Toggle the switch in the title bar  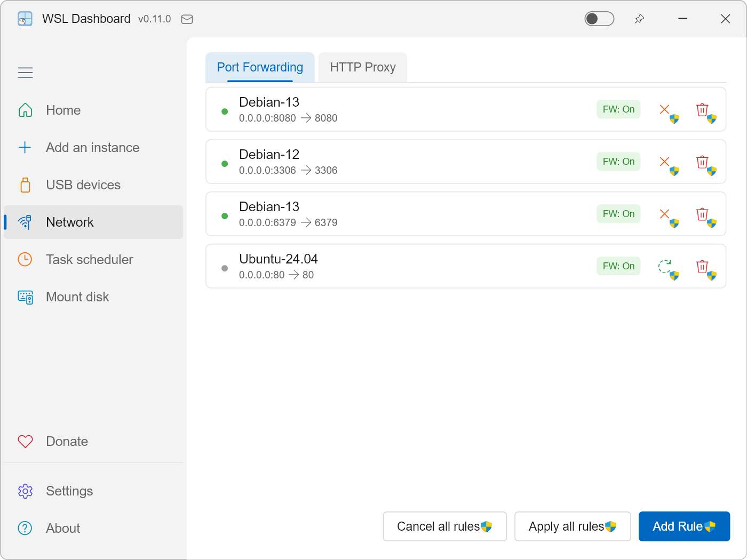[599, 19]
